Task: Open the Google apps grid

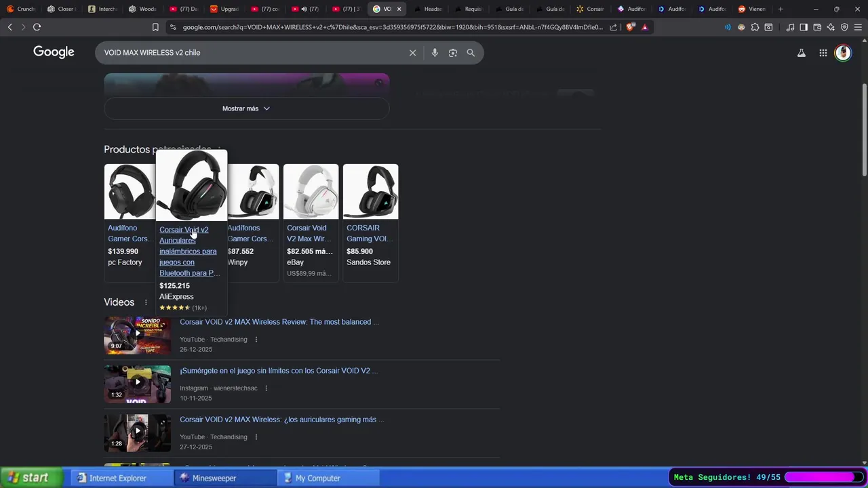Action: tap(823, 53)
